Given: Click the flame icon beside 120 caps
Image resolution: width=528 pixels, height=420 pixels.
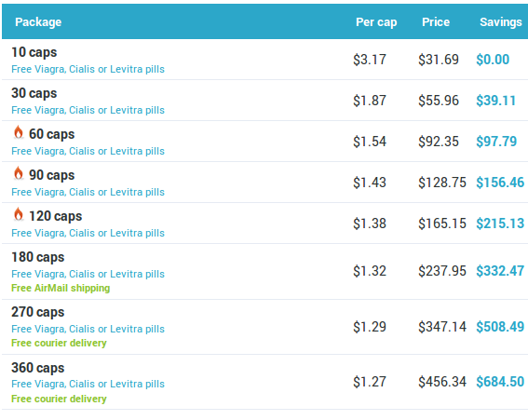Looking at the screenshot, I should coord(19,214).
